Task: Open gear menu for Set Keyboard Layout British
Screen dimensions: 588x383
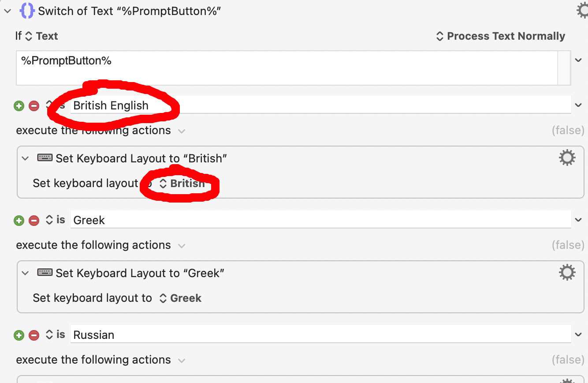Action: pyautogui.click(x=567, y=158)
